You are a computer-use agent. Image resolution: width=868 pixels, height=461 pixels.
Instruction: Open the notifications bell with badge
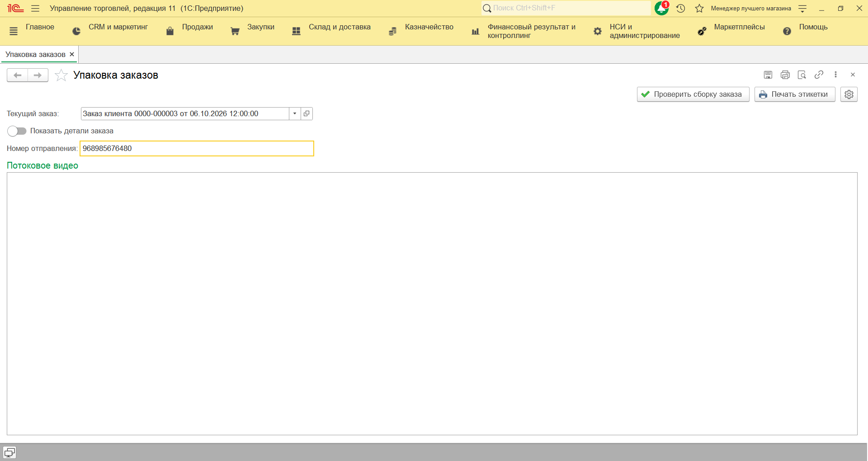pyautogui.click(x=661, y=8)
